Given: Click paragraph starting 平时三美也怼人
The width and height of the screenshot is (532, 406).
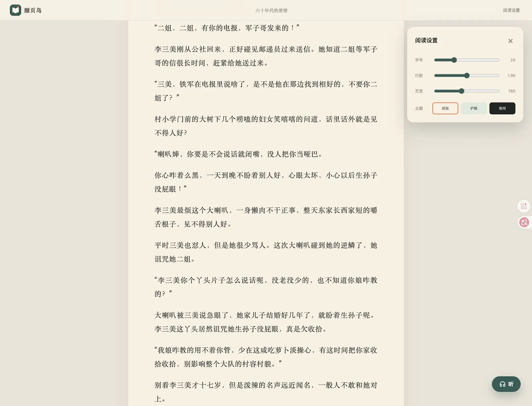Looking at the screenshot, I should (266, 252).
